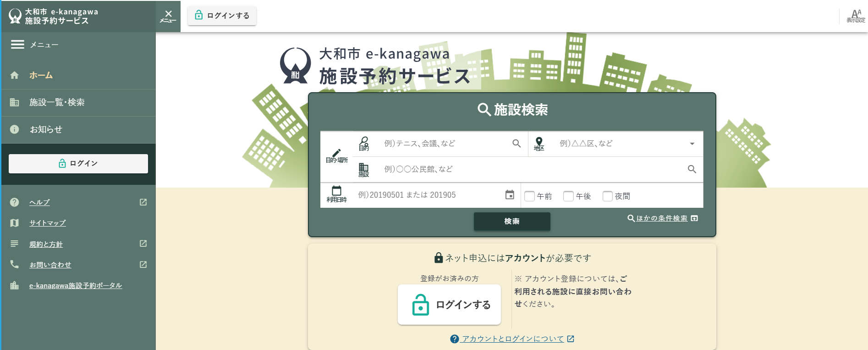
Task: Open the お問い合わせ link in sidebar
Action: point(50,265)
